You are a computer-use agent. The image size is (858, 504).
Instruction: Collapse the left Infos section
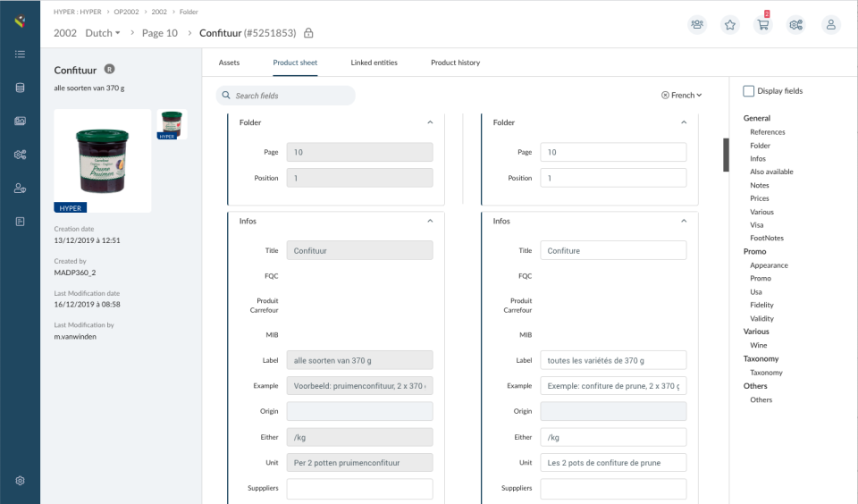(x=430, y=221)
